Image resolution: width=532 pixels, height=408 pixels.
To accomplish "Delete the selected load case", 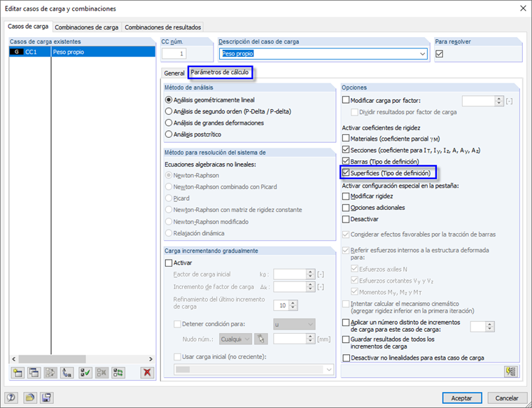I will coord(147,373).
